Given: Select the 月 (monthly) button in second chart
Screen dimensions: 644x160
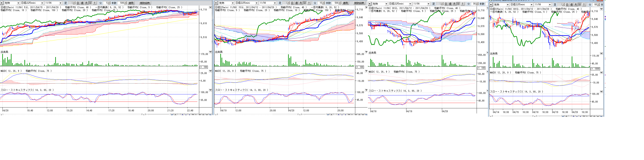Looking at the screenshot, I should click(300, 3).
